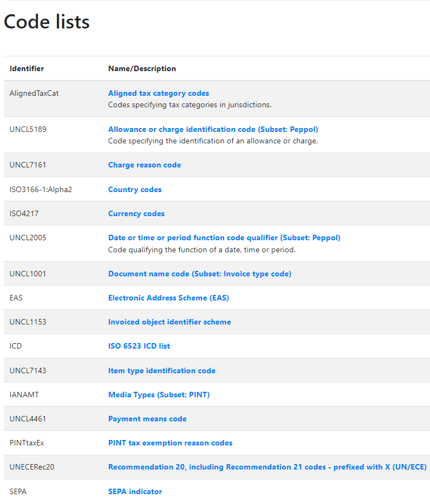
Task: Open the Country codes link
Action: coord(135,189)
